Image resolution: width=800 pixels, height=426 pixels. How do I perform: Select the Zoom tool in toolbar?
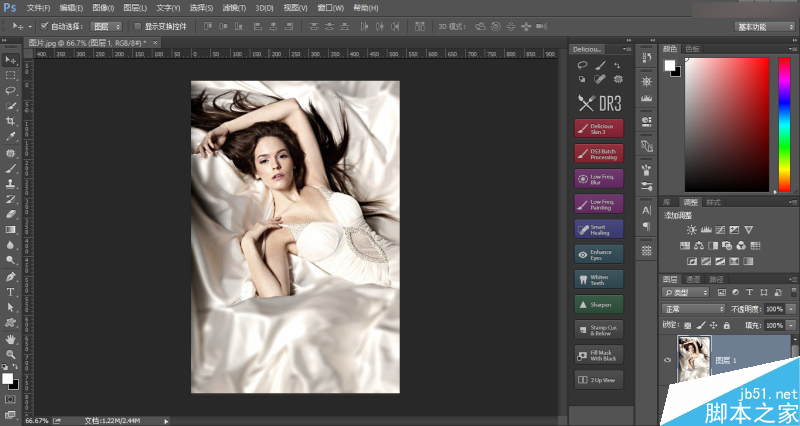coord(10,354)
